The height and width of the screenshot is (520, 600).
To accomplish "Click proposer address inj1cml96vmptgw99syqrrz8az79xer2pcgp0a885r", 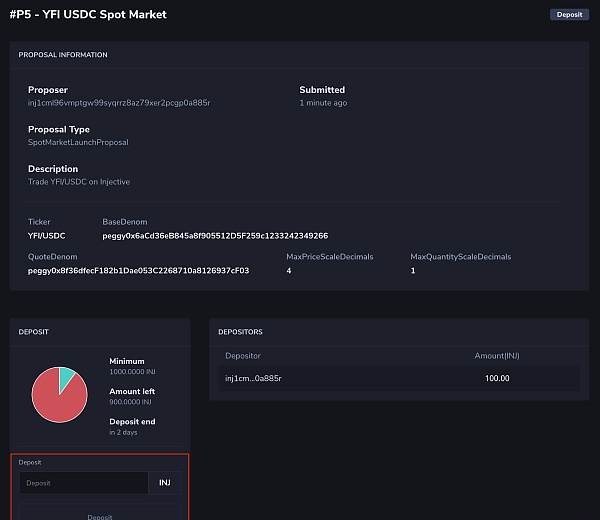I will click(119, 103).
